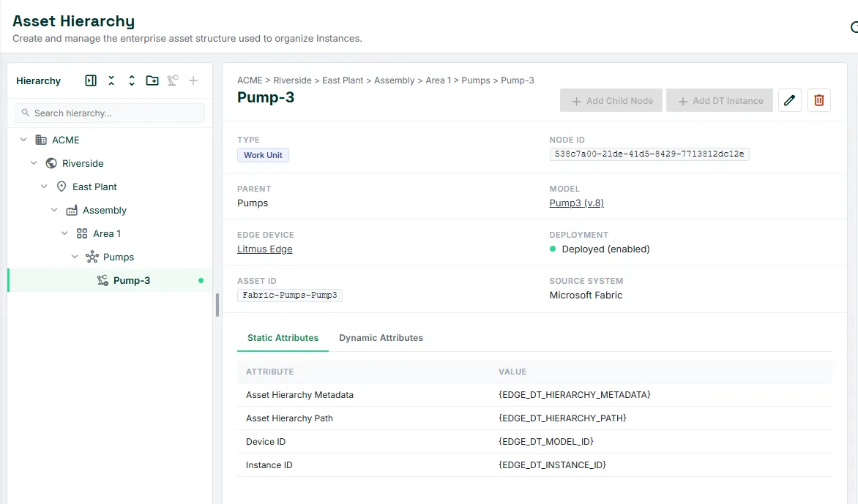Screen dimensions: 858x504
Task: Click the pencil edit icon for Pump-3
Action: tap(790, 101)
